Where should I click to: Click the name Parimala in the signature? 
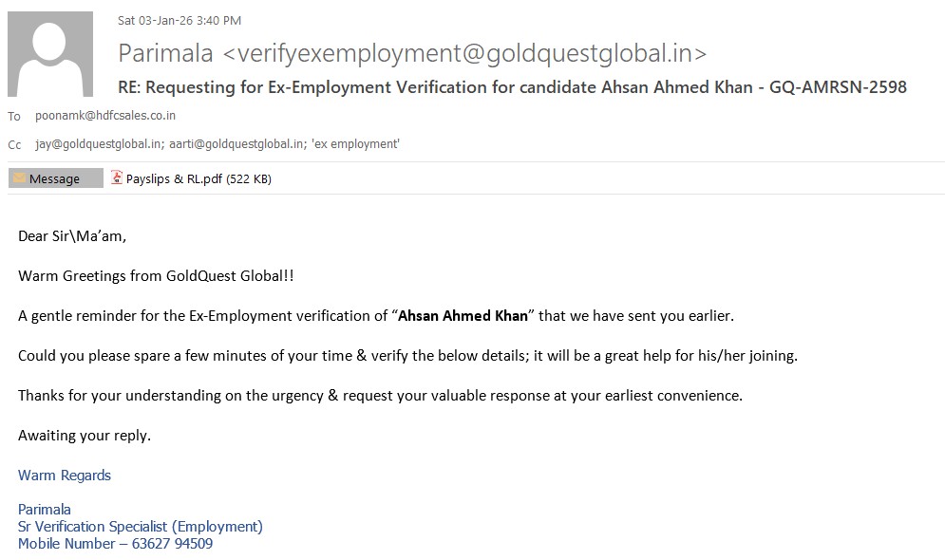point(45,509)
